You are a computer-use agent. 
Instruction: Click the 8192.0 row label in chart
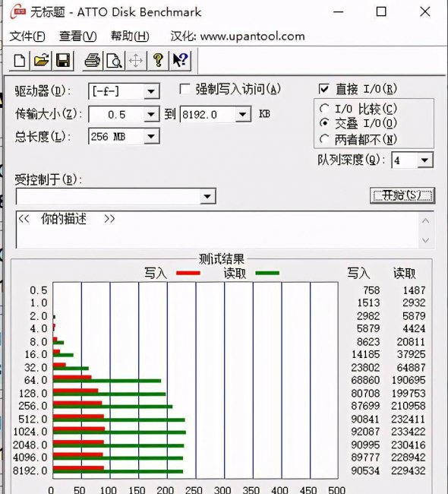(30, 470)
